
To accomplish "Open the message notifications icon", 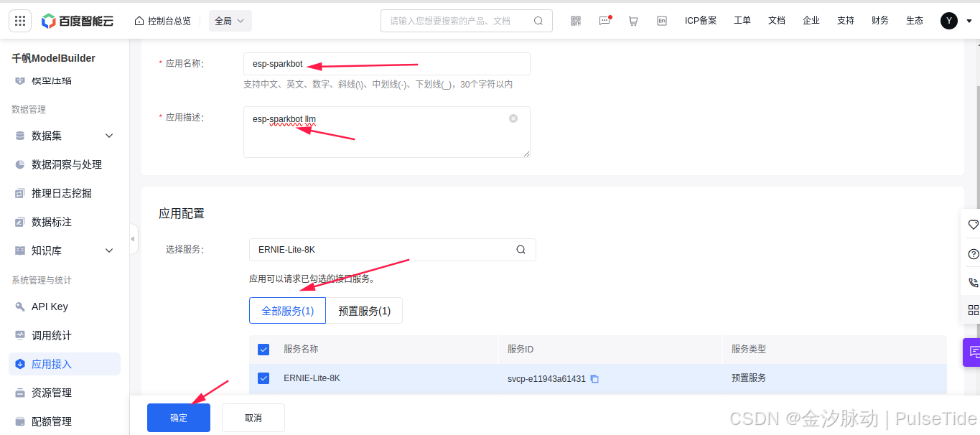I will click(605, 21).
